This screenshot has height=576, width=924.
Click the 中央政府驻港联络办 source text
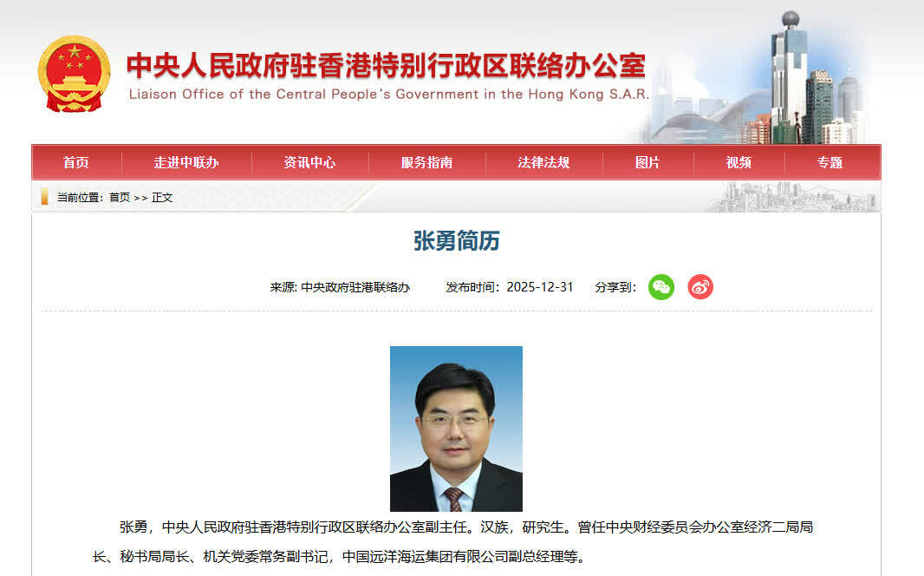point(355,288)
